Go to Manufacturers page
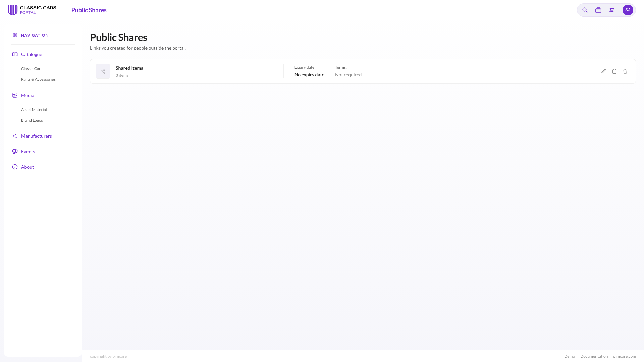The height and width of the screenshot is (362, 644). (x=36, y=136)
